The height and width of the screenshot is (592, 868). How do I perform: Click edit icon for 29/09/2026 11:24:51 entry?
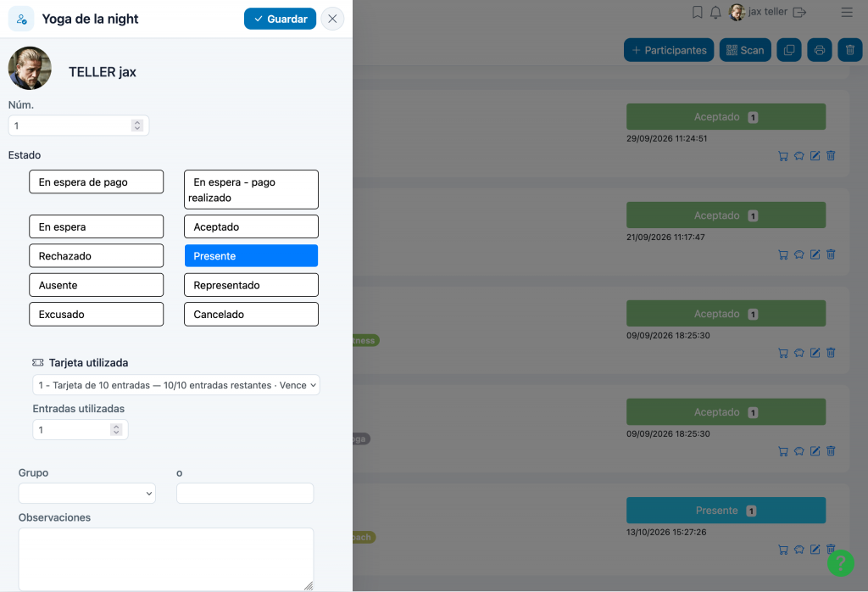[815, 155]
